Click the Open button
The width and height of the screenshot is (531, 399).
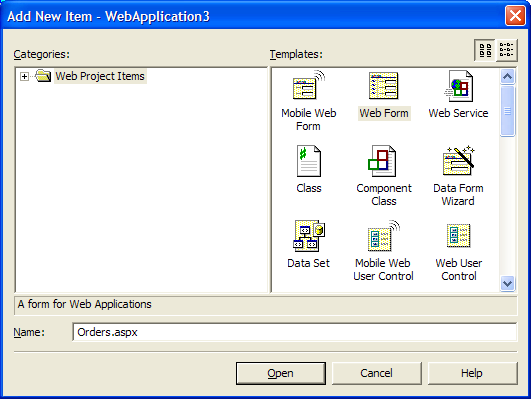(x=281, y=373)
